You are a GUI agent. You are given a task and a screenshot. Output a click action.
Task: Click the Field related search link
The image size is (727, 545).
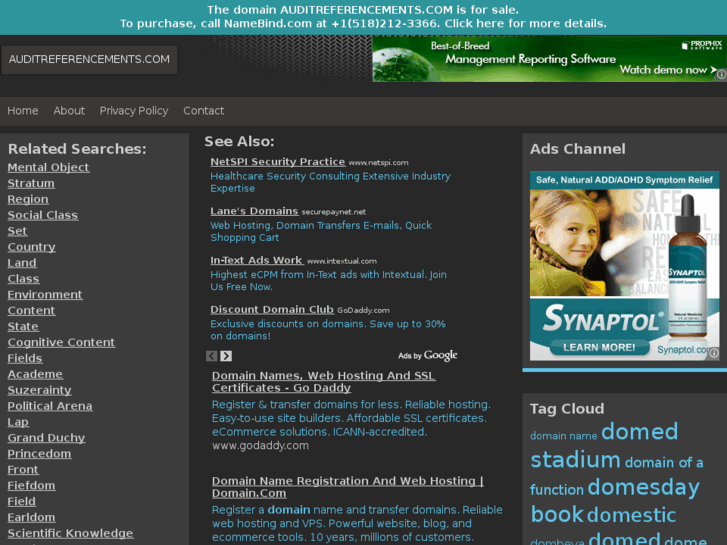(21, 502)
